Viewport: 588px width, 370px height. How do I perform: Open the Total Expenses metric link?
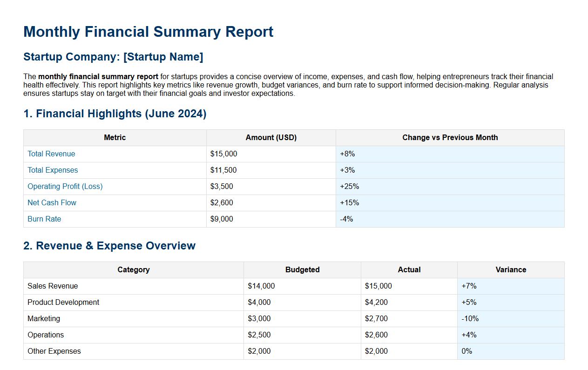coord(52,170)
